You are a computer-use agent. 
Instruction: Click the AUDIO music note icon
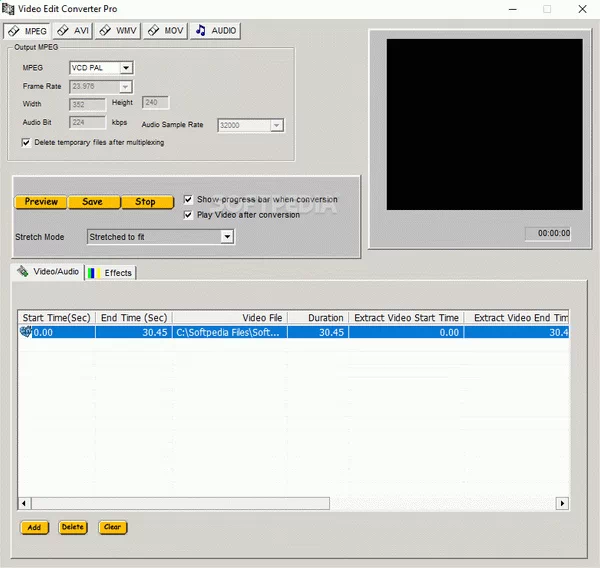(x=200, y=31)
